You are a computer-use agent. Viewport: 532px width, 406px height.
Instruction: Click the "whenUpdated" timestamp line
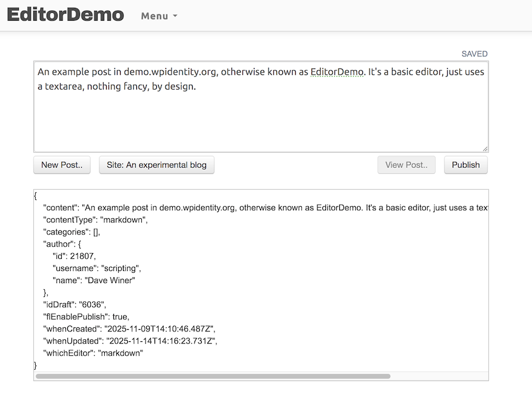point(130,341)
